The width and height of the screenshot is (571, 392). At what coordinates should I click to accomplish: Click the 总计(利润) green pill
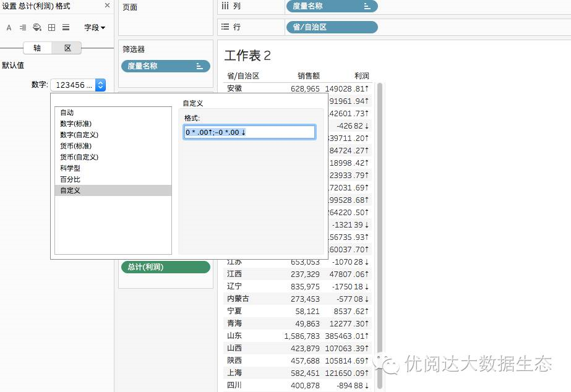165,267
